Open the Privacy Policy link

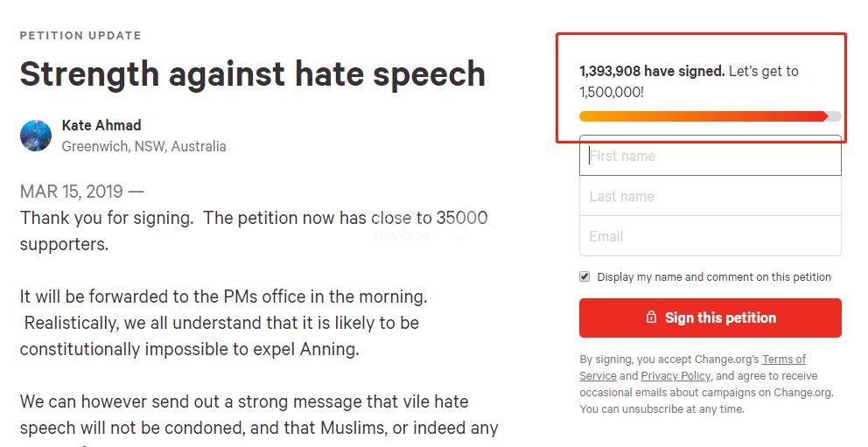tap(675, 375)
